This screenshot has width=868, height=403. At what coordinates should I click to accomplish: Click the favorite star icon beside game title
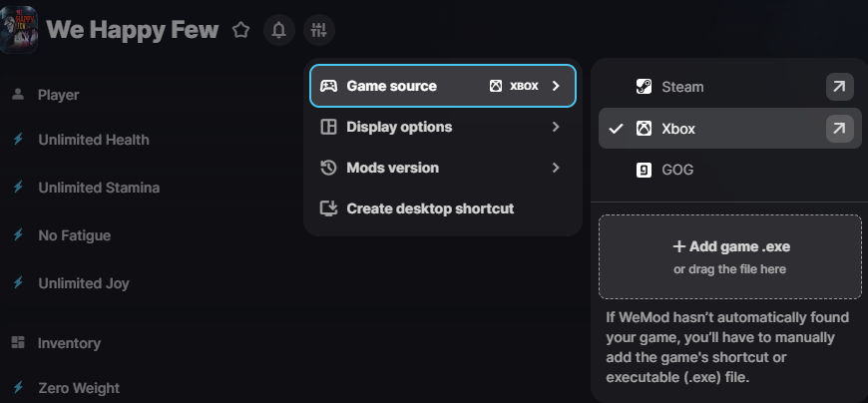(240, 30)
